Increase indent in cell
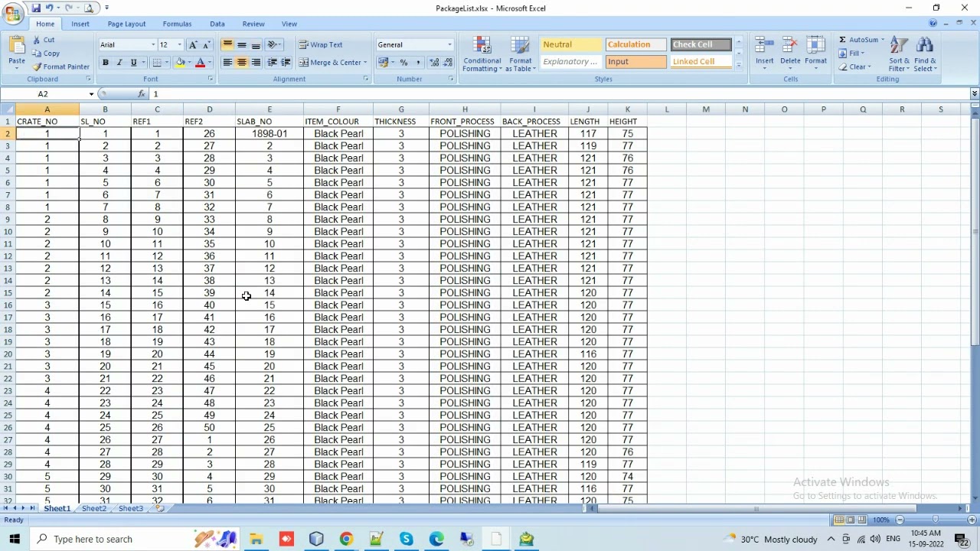This screenshot has height=551, width=980. [286, 63]
